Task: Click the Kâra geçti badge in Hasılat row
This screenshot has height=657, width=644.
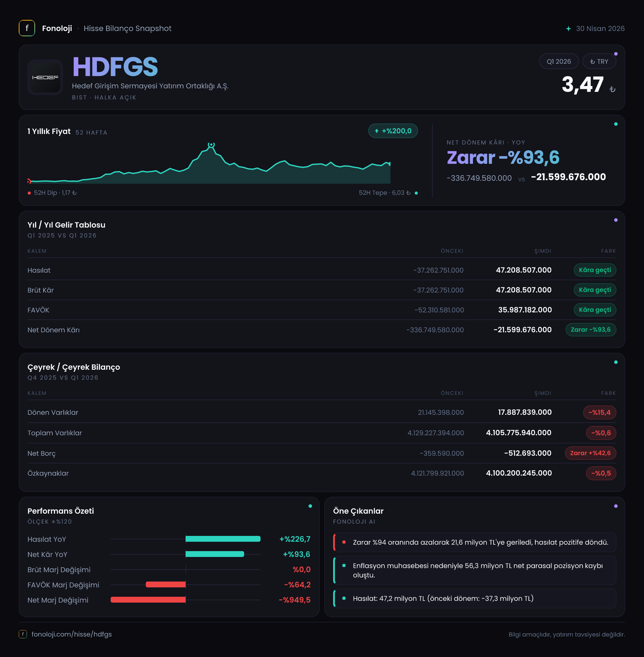Action: pyautogui.click(x=595, y=270)
